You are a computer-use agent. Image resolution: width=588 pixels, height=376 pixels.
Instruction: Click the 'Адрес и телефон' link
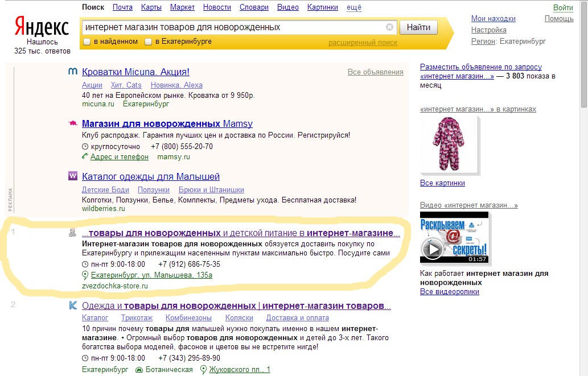tap(119, 156)
